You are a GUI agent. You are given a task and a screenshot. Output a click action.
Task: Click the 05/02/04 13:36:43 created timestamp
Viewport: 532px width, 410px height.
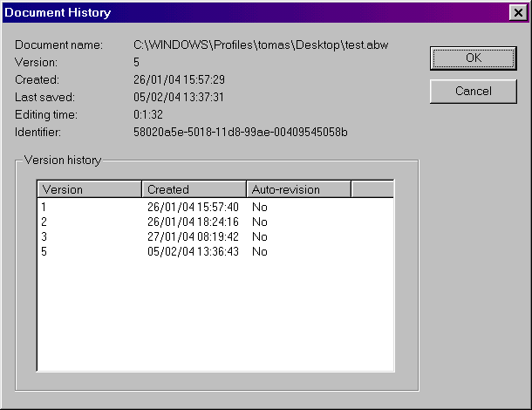193,251
